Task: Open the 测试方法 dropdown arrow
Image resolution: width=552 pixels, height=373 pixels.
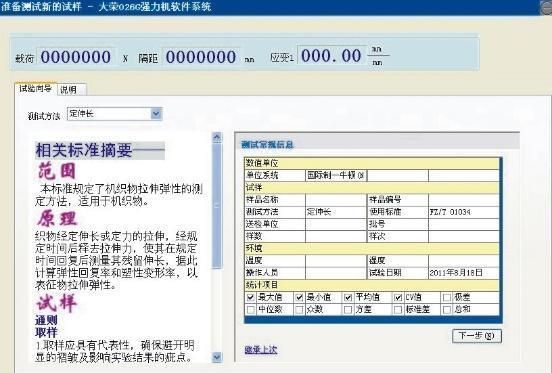Action: [x=156, y=114]
